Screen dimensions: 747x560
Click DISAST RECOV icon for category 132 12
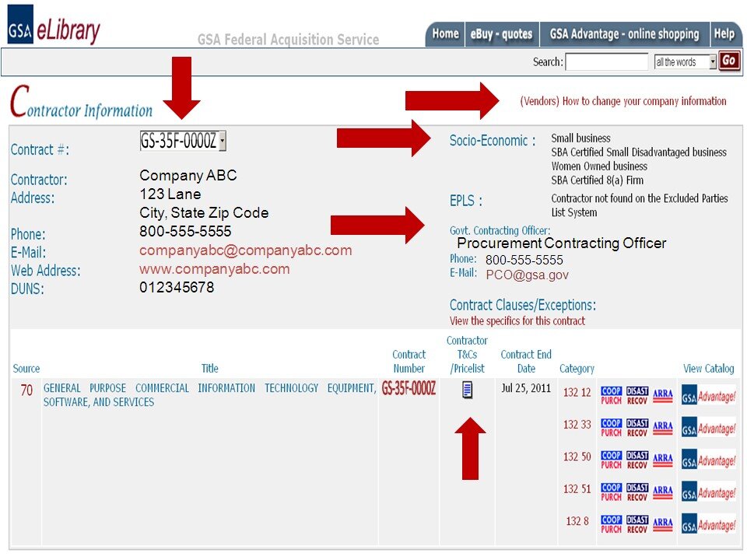[637, 395]
